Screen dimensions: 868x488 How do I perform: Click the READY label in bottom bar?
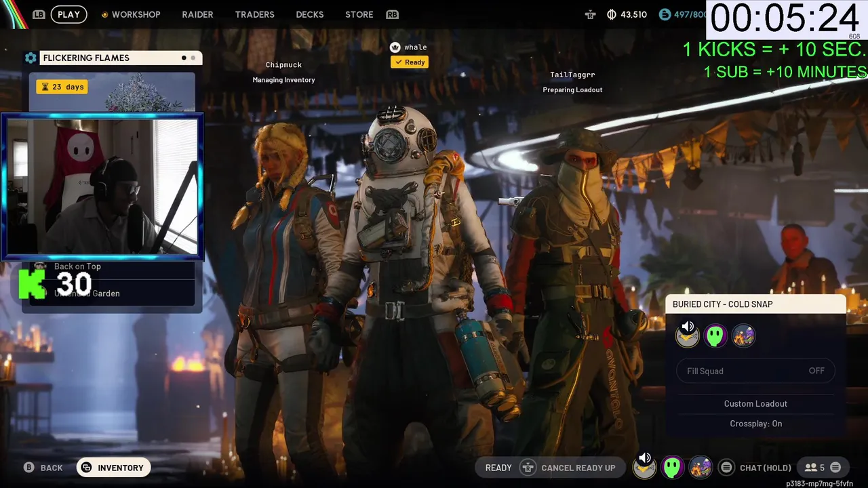coord(498,468)
